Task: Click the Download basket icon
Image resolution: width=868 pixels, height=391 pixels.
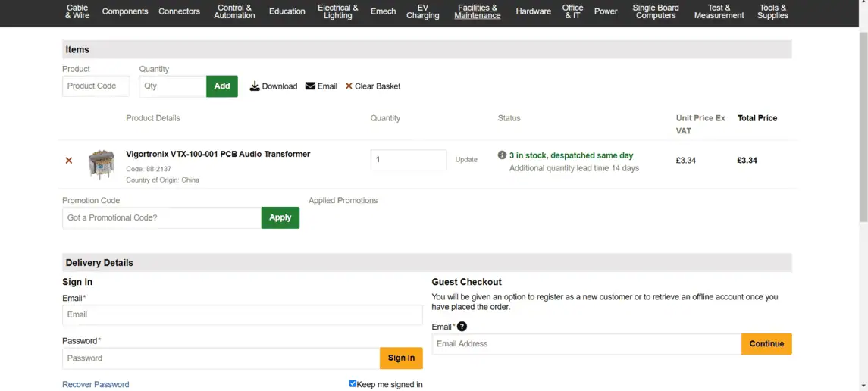Action: click(255, 86)
